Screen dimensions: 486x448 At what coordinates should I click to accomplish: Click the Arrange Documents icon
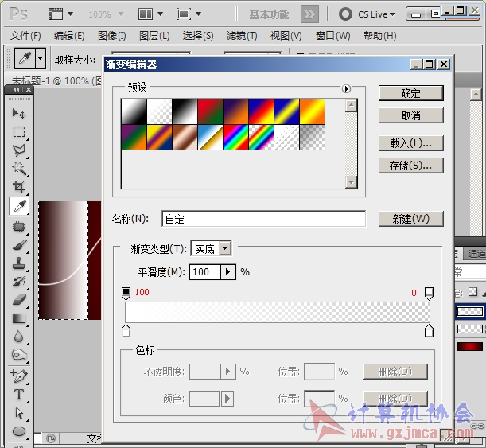coord(146,14)
